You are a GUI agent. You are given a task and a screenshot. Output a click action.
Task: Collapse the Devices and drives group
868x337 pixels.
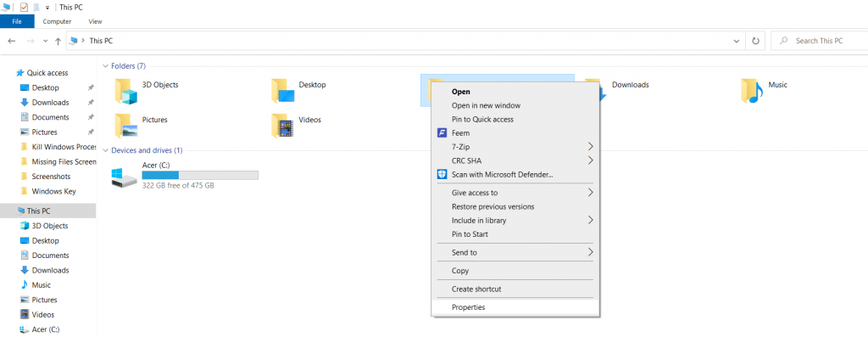pos(105,150)
